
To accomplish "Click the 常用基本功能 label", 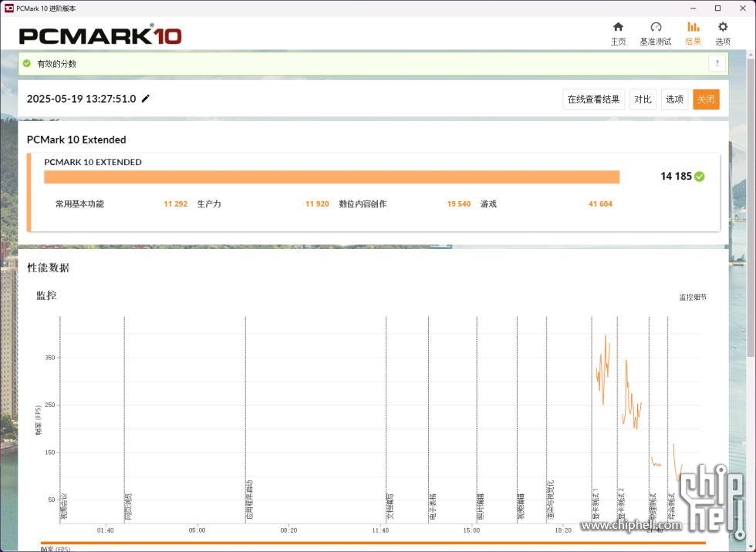I will [79, 204].
